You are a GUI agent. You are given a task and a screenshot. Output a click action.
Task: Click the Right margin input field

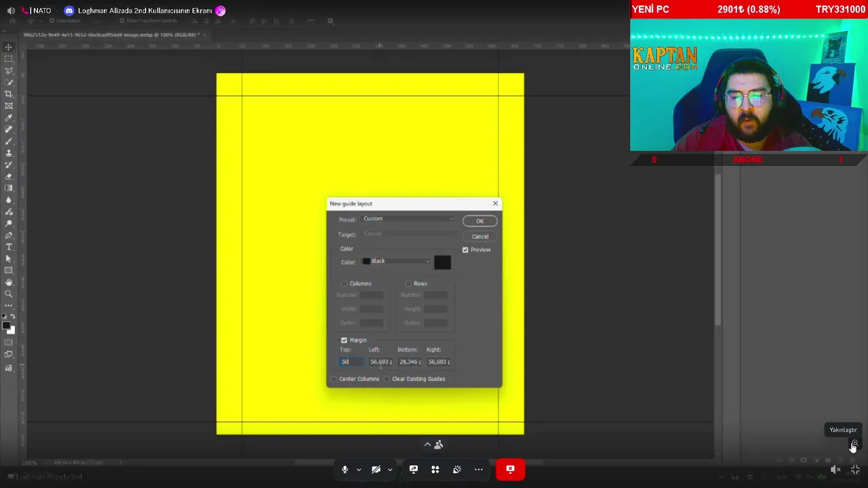point(439,362)
